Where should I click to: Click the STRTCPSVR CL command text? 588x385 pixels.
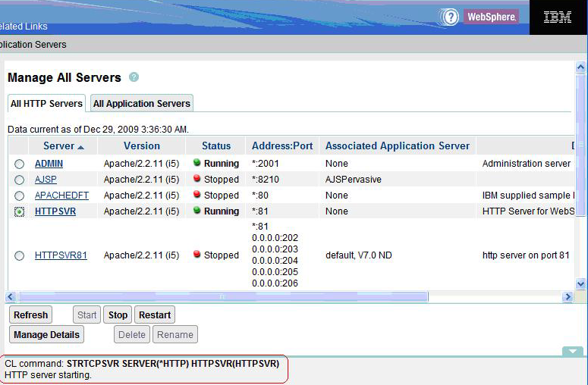coord(173,364)
